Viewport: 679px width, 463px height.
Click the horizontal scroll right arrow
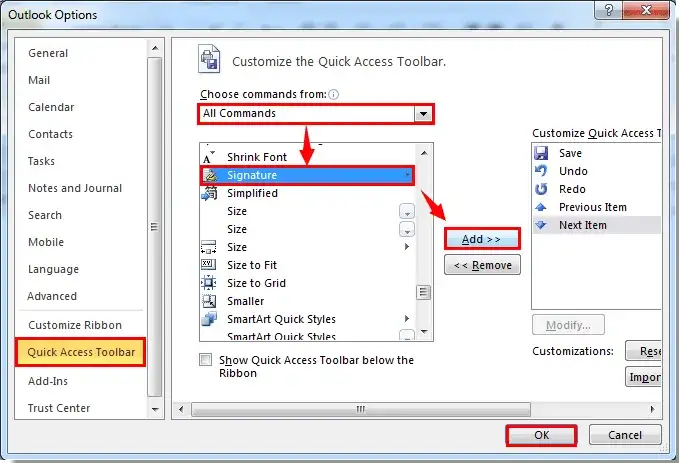pyautogui.click(x=653, y=409)
